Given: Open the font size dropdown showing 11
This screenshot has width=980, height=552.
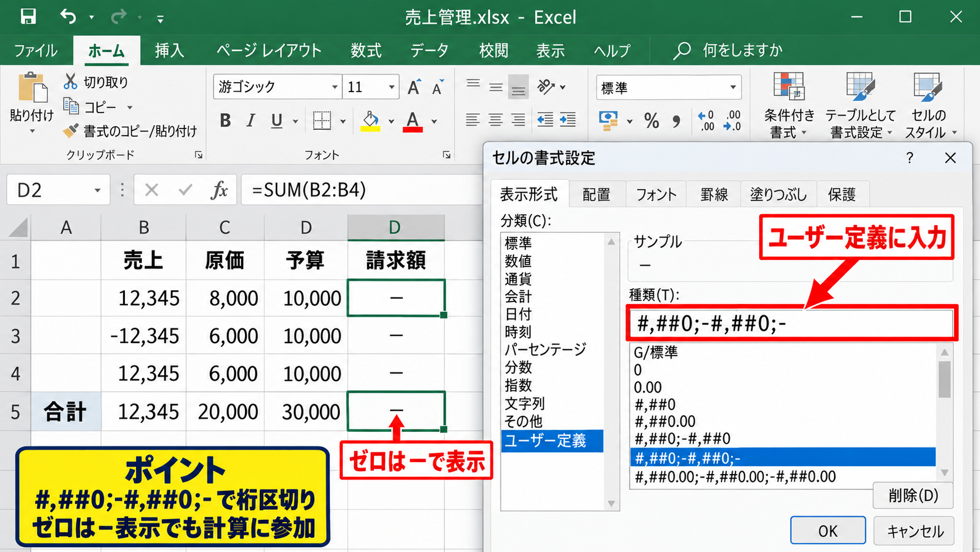Looking at the screenshot, I should pyautogui.click(x=392, y=87).
